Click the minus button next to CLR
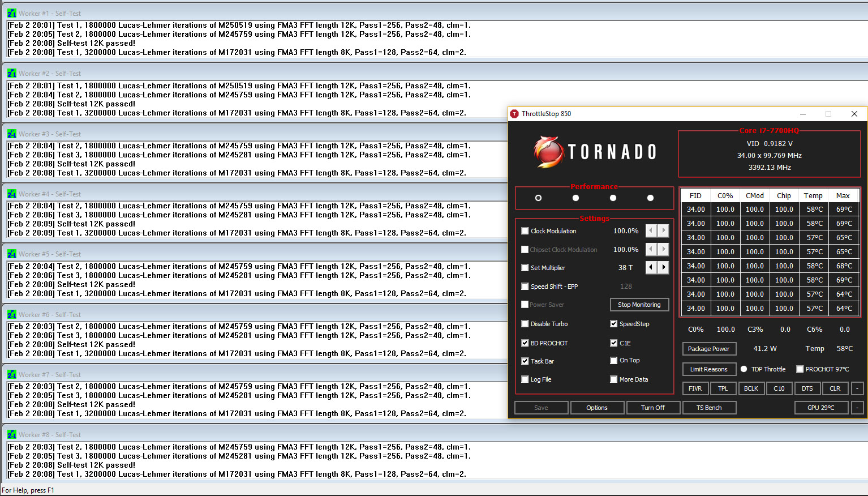The image size is (868, 496). [857, 388]
